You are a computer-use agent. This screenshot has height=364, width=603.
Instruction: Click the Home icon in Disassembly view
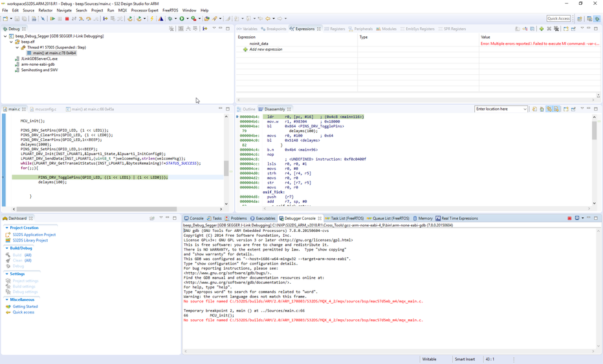click(542, 109)
